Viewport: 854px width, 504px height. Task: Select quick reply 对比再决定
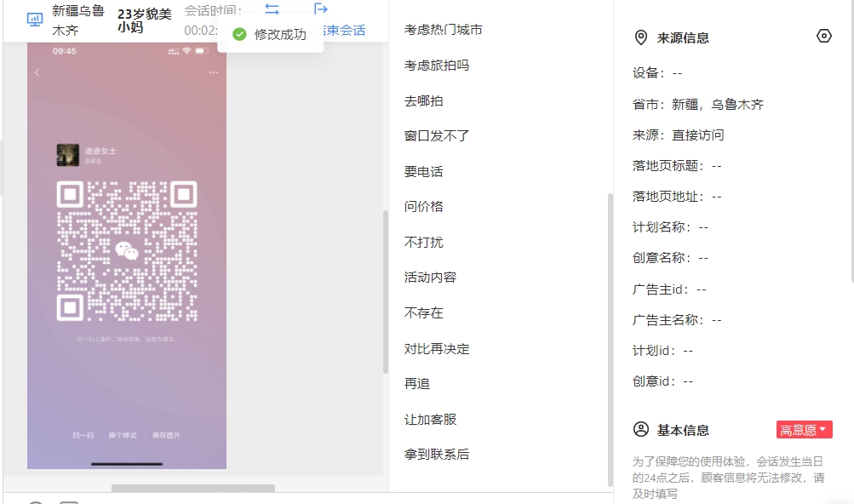click(437, 349)
